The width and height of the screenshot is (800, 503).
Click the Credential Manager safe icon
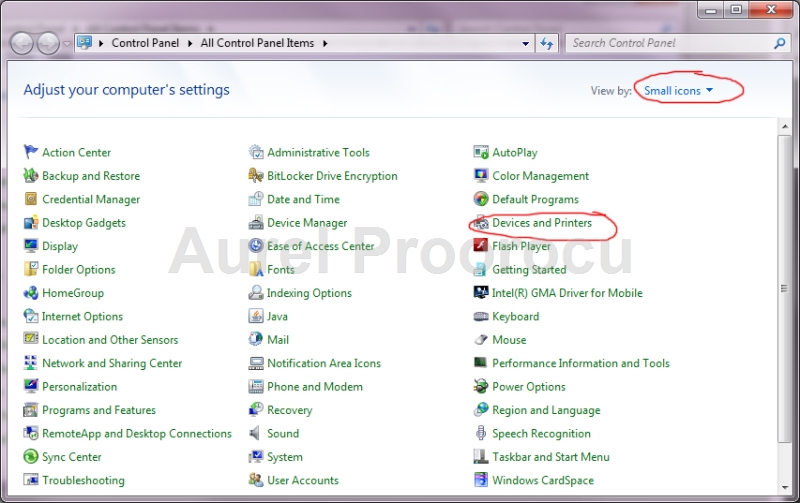(31, 199)
